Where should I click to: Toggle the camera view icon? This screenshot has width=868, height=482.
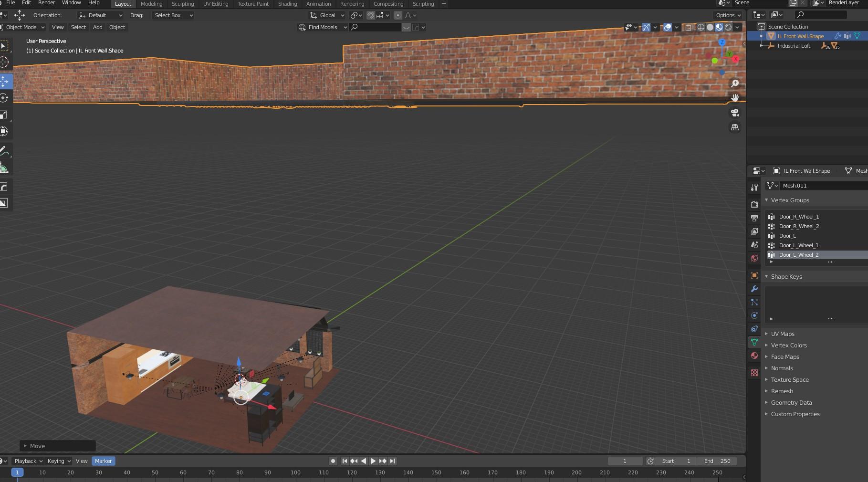[735, 113]
